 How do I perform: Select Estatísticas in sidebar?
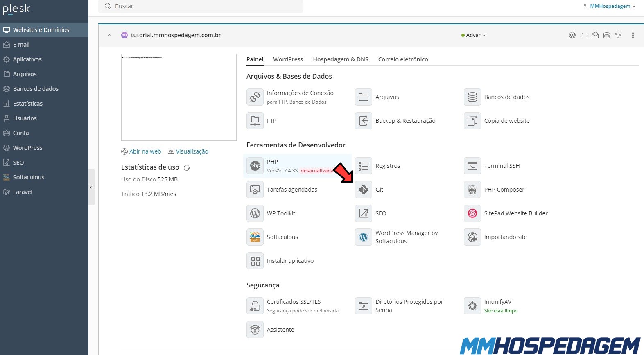point(44,104)
